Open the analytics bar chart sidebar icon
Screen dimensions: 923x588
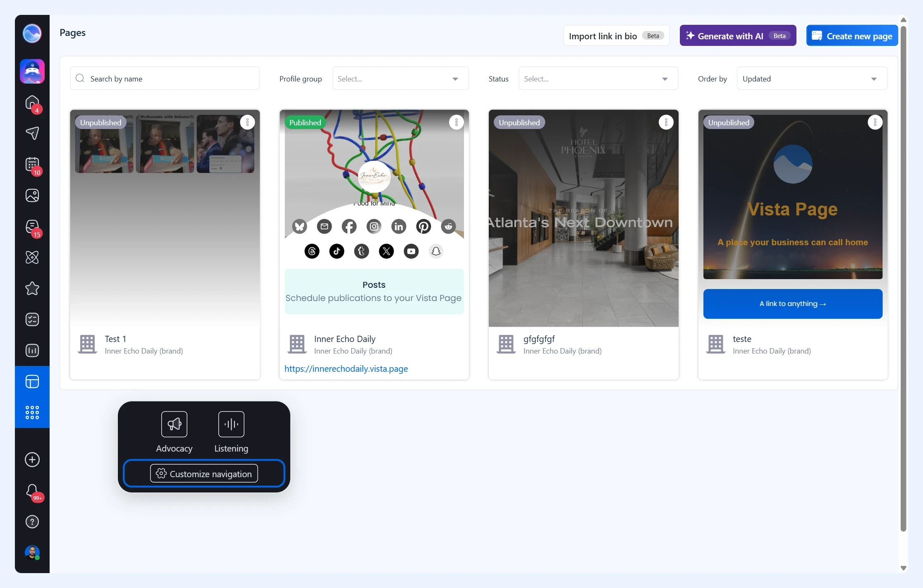pos(32,351)
